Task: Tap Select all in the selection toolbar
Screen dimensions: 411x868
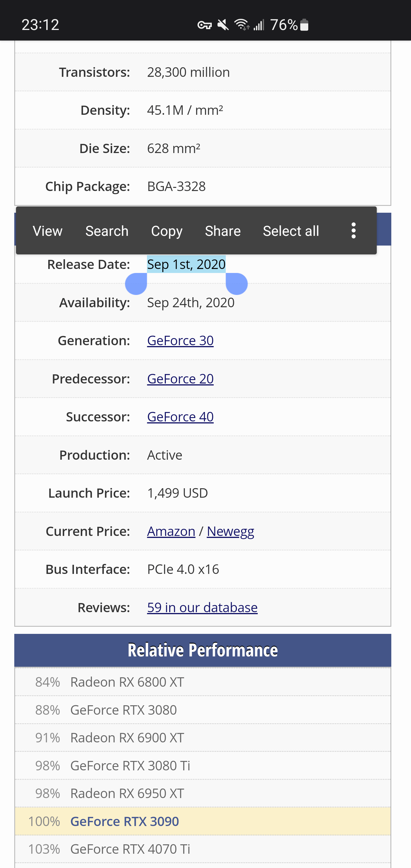Action: 291,231
